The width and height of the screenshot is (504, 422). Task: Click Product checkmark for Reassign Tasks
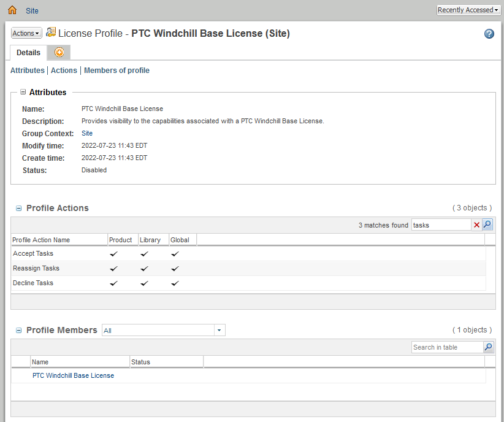[x=114, y=269]
